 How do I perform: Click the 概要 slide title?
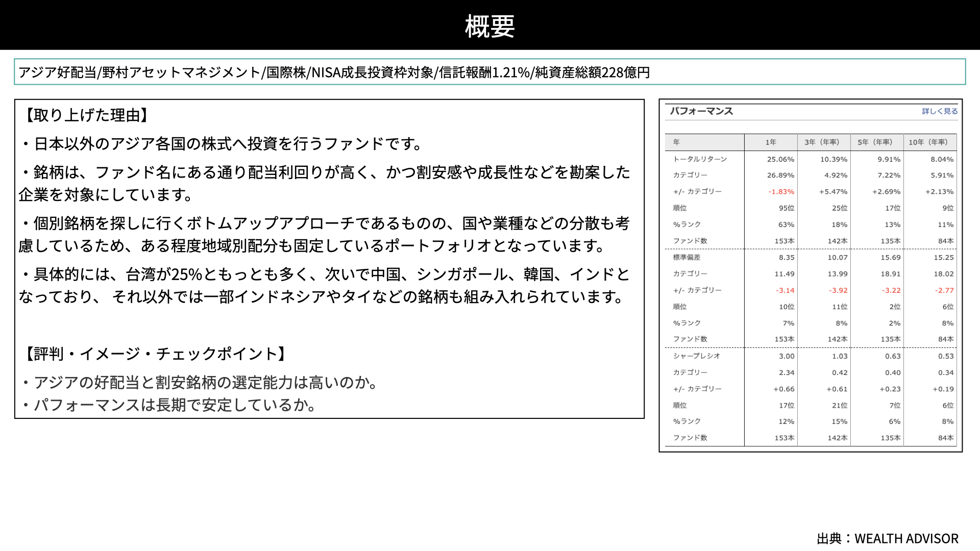[x=490, y=26]
